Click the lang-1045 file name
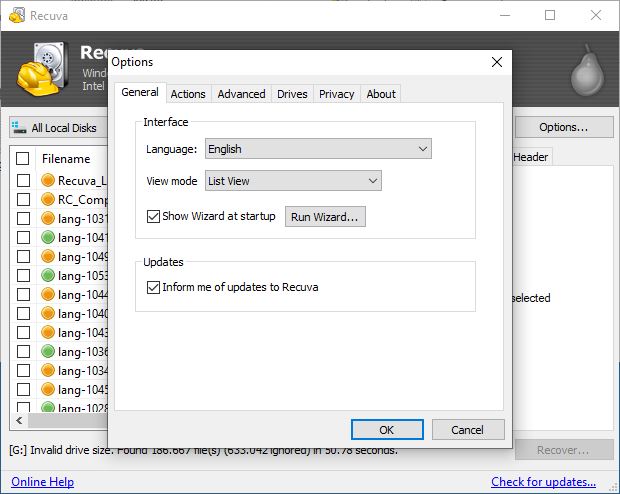 click(x=83, y=390)
